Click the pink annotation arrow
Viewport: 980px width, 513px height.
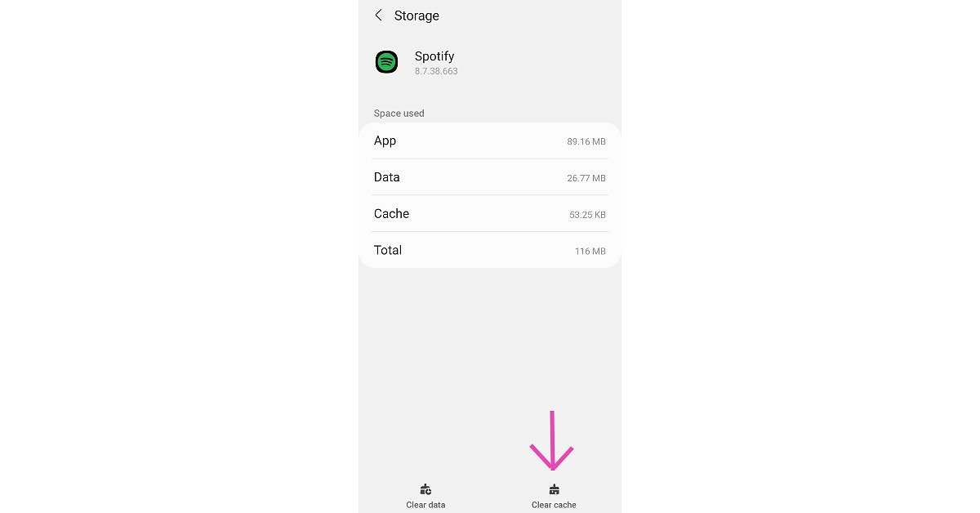click(552, 443)
